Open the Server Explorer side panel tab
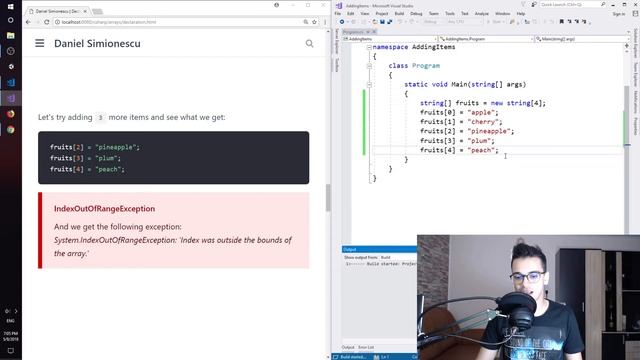Screen dimensions: 640x360 click(337, 41)
